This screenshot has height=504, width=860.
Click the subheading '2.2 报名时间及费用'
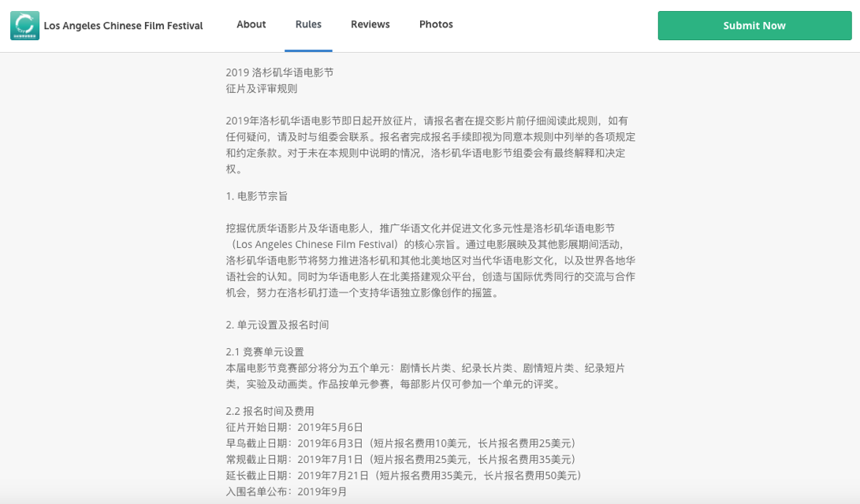coord(270,411)
